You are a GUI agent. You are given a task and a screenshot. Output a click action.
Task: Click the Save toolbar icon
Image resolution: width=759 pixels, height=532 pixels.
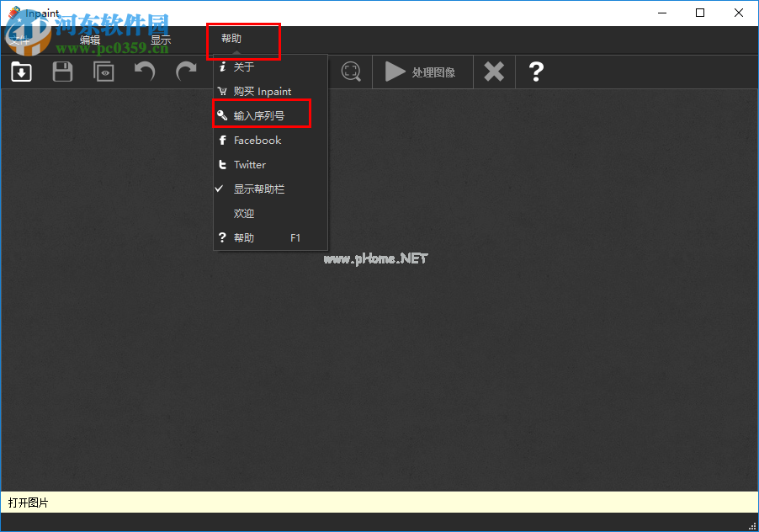pyautogui.click(x=61, y=72)
